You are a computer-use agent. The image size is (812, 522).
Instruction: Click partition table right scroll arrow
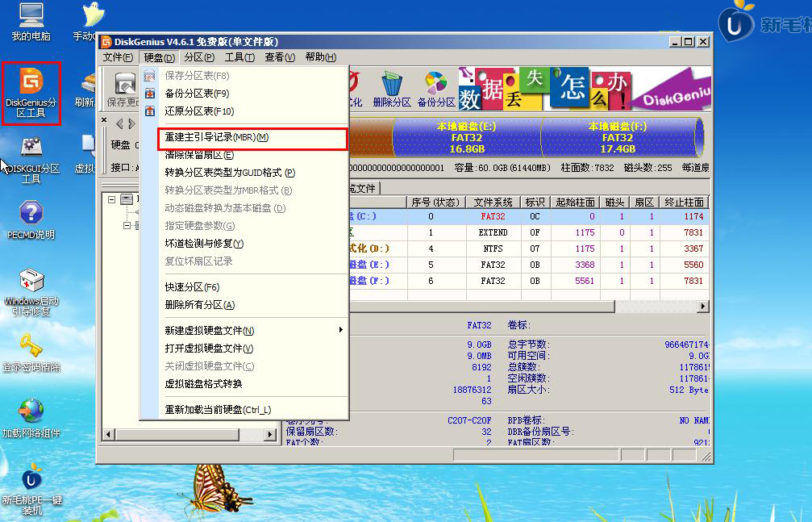click(702, 307)
